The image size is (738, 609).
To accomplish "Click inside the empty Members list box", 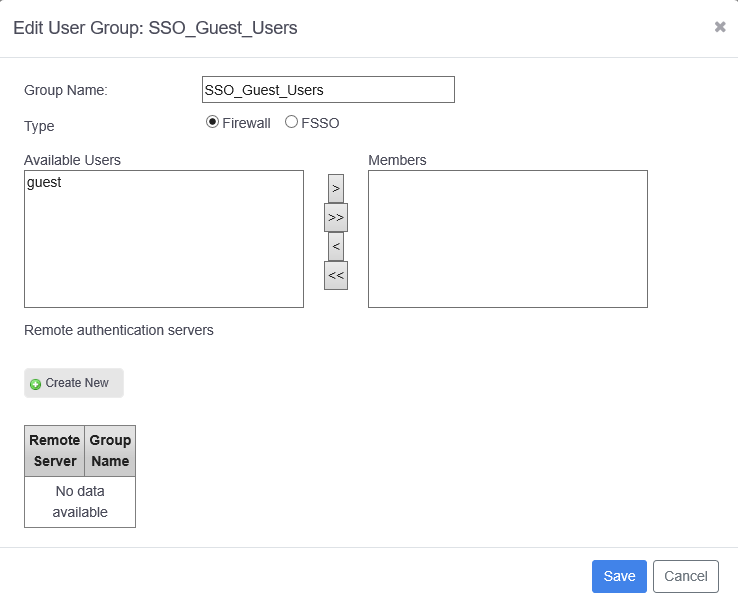I will point(507,238).
